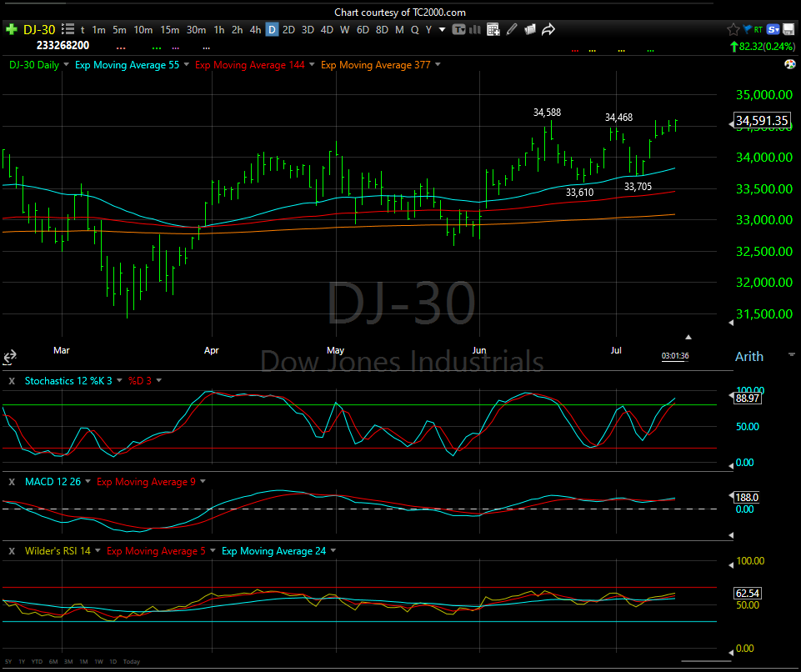Switch to 5m timeframe
This screenshot has width=801, height=672.
tap(119, 30)
